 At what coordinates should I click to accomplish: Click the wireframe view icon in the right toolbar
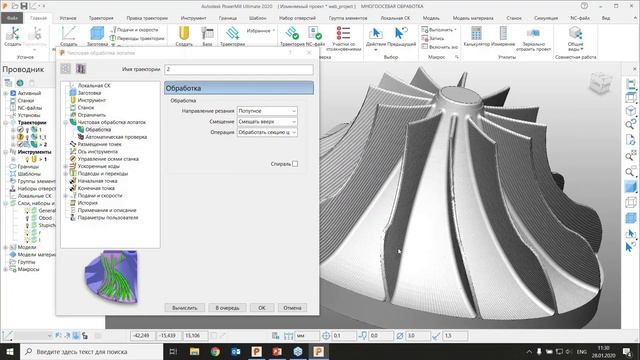631,203
